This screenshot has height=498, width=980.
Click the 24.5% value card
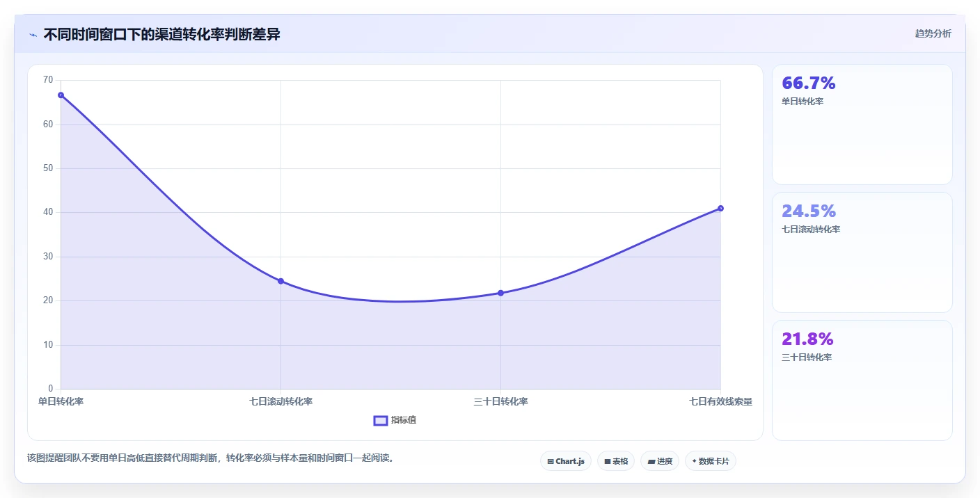pyautogui.click(x=862, y=252)
